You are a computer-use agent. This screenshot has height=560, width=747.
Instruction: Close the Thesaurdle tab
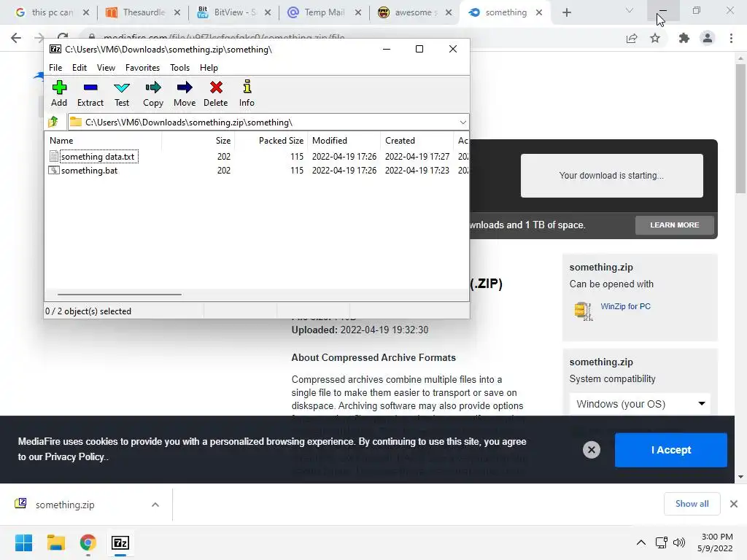click(x=177, y=13)
